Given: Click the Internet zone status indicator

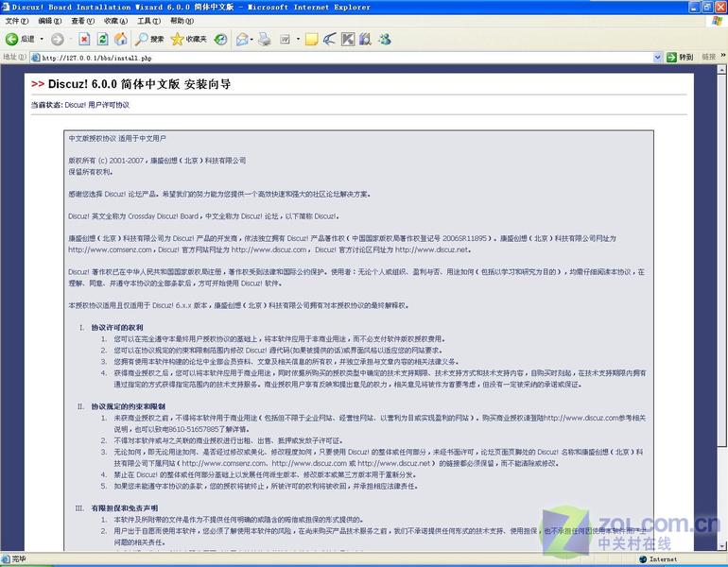Looking at the screenshot, I should coord(658,559).
